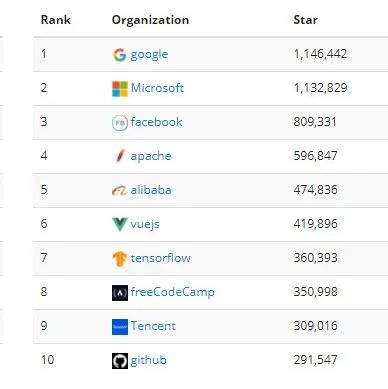This screenshot has width=388, height=389.
Task: Click the github octocat icon
Action: point(120,361)
